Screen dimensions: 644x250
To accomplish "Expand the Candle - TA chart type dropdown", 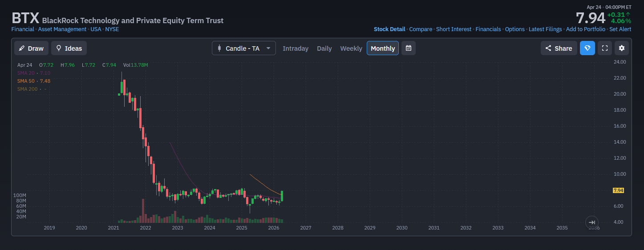I will pos(244,48).
